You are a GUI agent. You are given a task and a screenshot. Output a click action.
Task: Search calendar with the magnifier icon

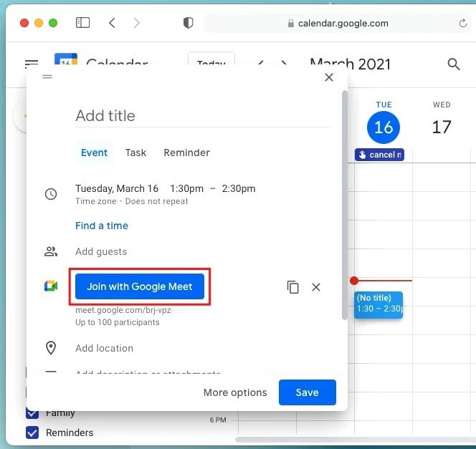pyautogui.click(x=454, y=64)
